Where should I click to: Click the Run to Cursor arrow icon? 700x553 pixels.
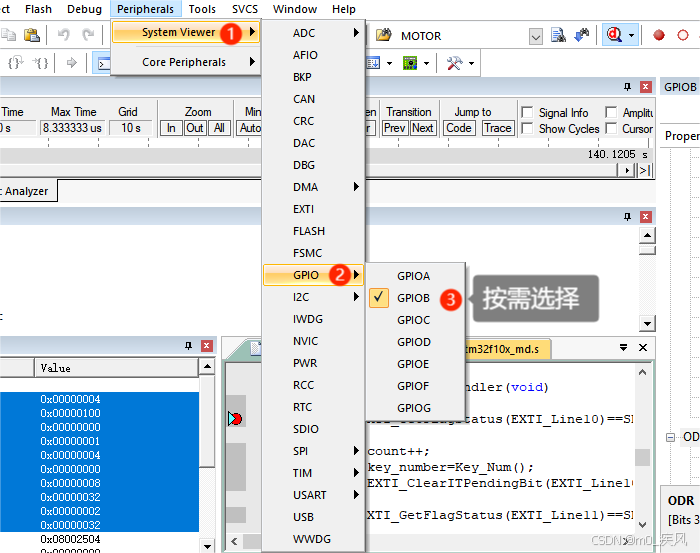[71, 63]
